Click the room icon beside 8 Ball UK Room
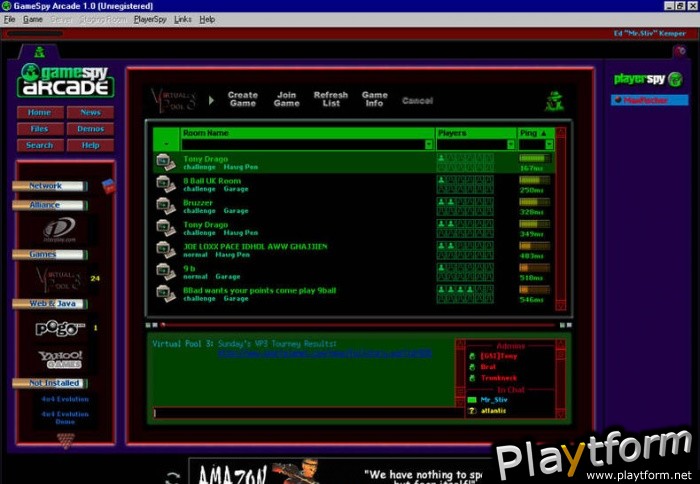This screenshot has width=700, height=484. [x=166, y=184]
